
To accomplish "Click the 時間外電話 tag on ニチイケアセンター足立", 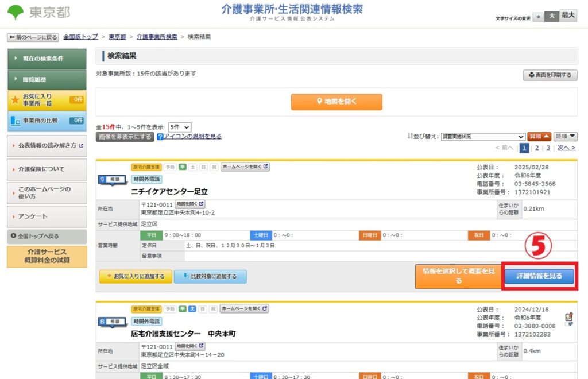I will pos(146,179).
